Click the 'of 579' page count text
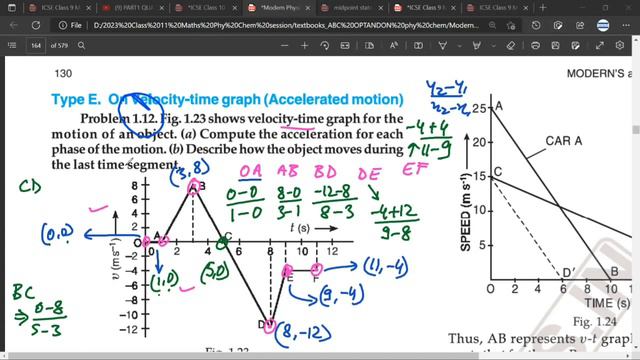The image size is (640, 360). pos(59,45)
